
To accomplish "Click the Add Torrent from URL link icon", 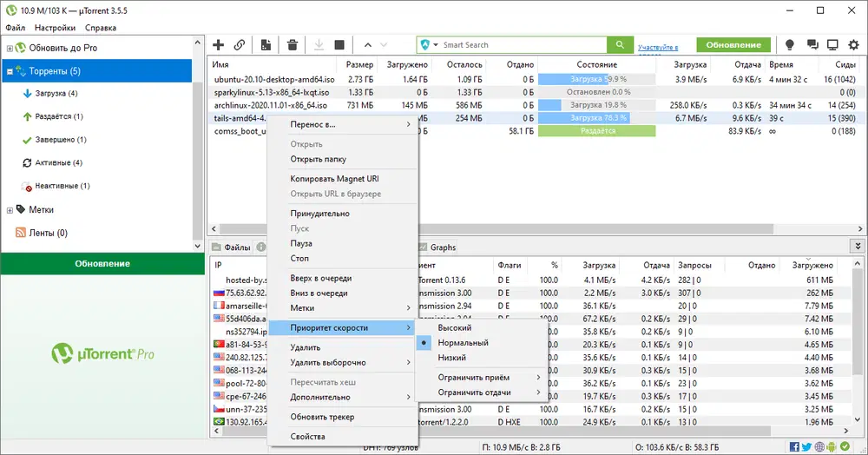I will tap(240, 45).
